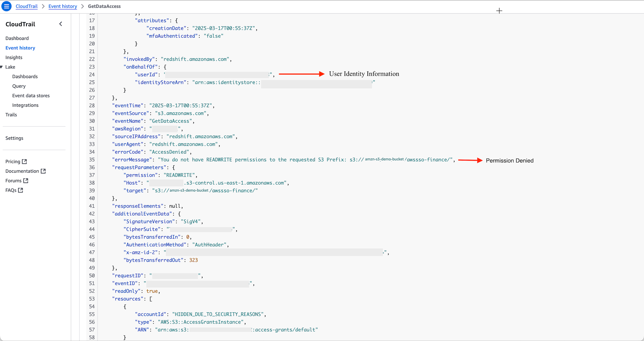Open Lake Query page
Screen dimensions: 644x341
click(19, 86)
